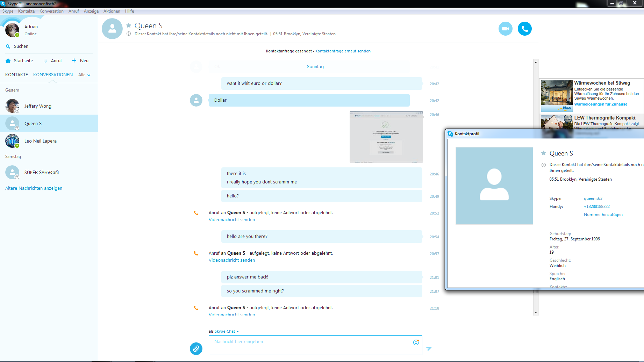
Task: Open the Anzeige menu
Action: pos(91,11)
